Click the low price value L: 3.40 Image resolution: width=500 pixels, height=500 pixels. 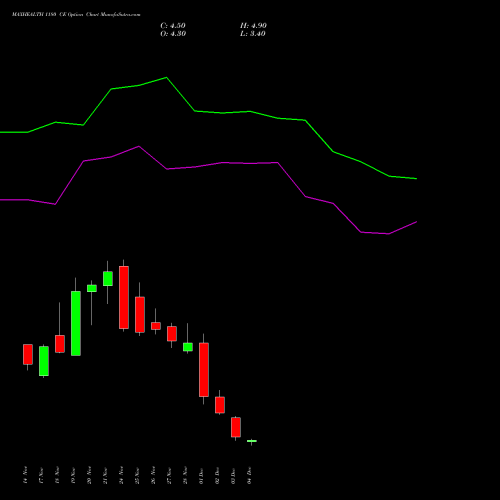[253, 34]
